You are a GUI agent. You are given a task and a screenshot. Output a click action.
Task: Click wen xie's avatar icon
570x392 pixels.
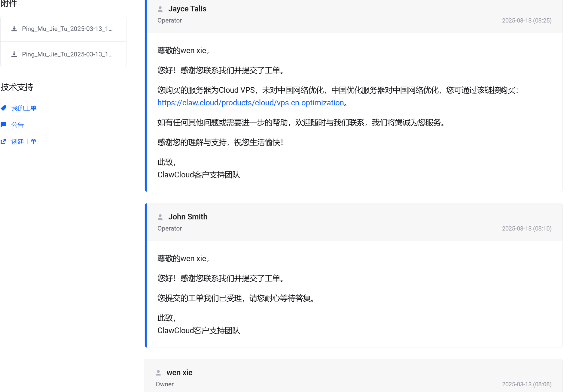click(158, 372)
